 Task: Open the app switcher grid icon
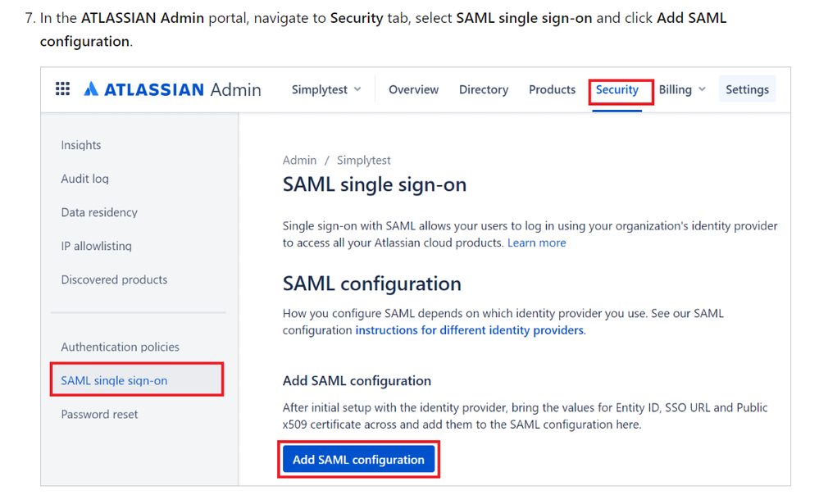(62, 89)
